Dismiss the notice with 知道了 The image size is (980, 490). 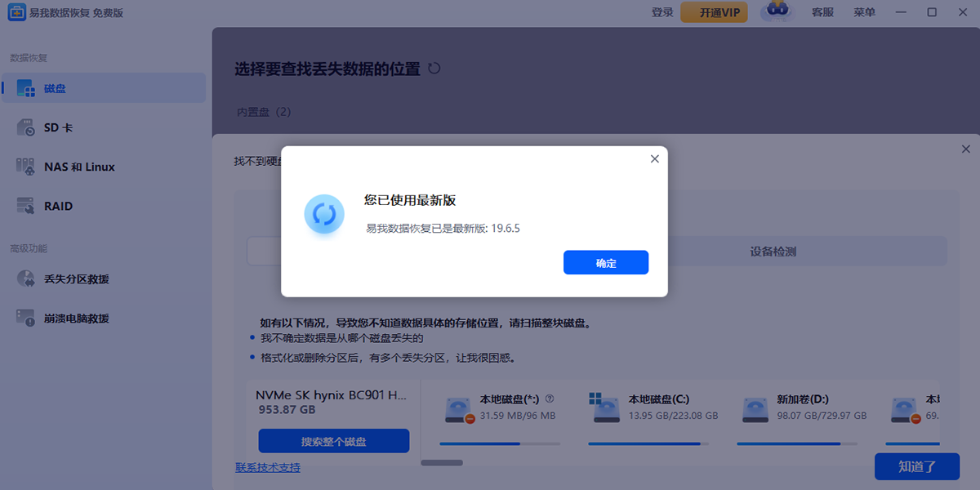(x=917, y=466)
